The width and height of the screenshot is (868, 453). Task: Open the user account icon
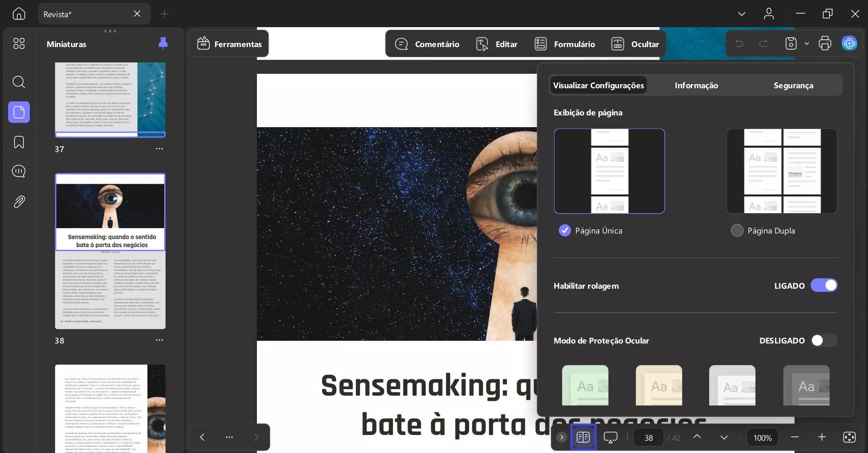(769, 14)
